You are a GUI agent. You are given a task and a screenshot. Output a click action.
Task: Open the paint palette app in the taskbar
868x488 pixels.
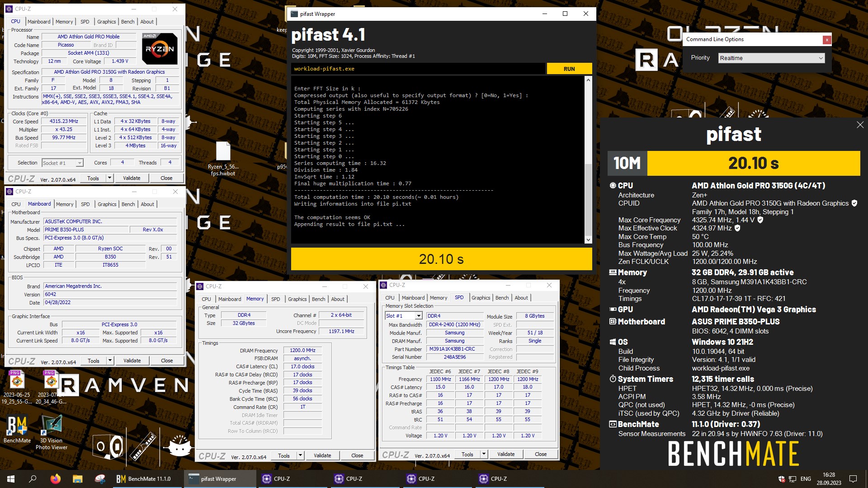tap(100, 479)
